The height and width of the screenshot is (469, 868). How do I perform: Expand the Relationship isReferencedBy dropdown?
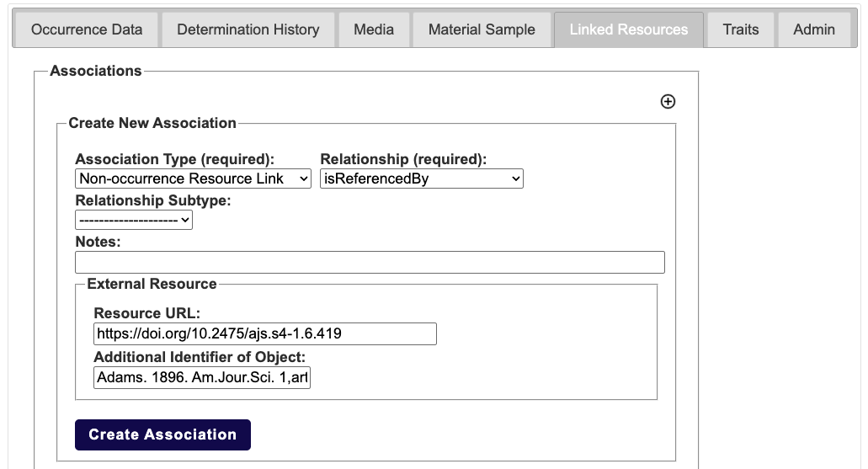(x=422, y=179)
